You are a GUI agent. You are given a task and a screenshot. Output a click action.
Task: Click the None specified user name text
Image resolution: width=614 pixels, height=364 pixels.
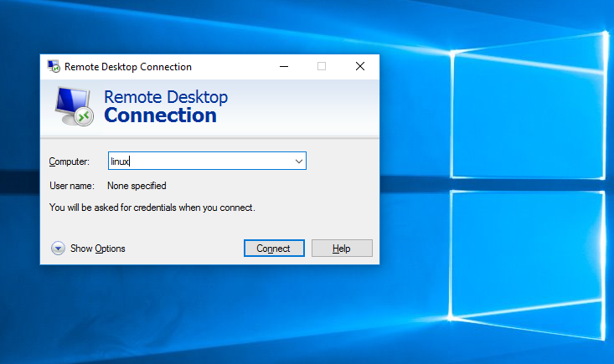tap(137, 186)
